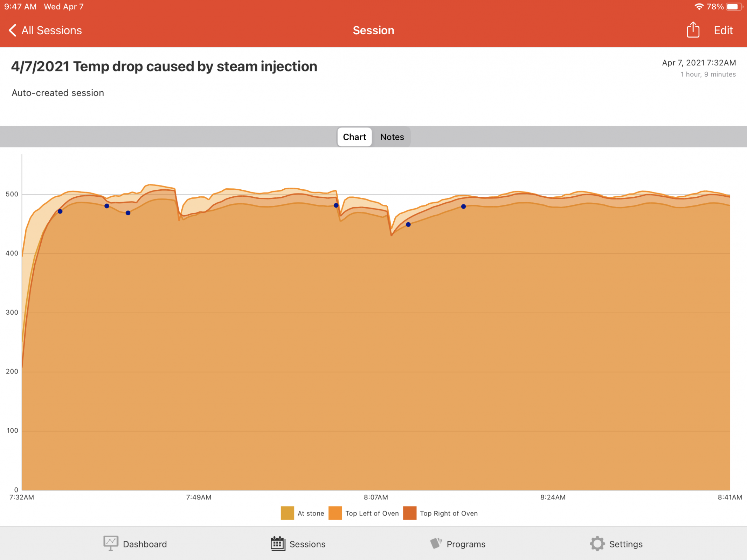The height and width of the screenshot is (560, 747).
Task: Tap the session title text
Action: [164, 66]
